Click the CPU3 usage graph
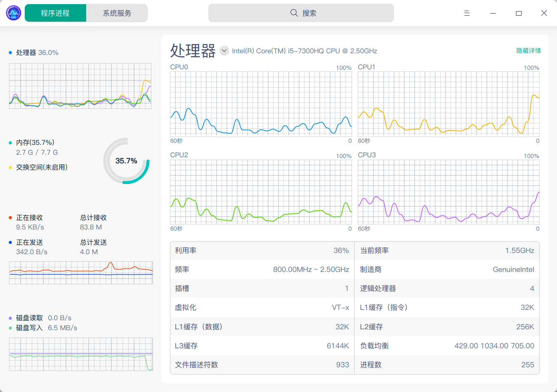The width and height of the screenshot is (557, 392). [448, 192]
